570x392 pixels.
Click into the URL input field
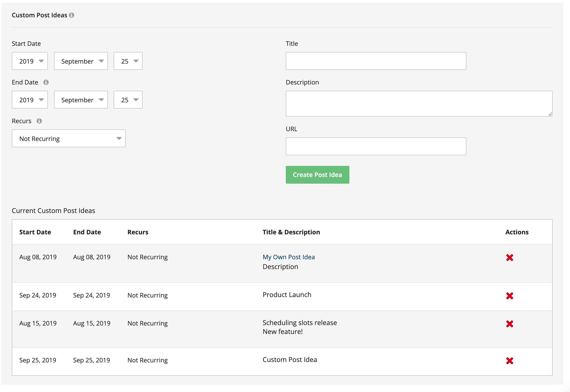(376, 146)
